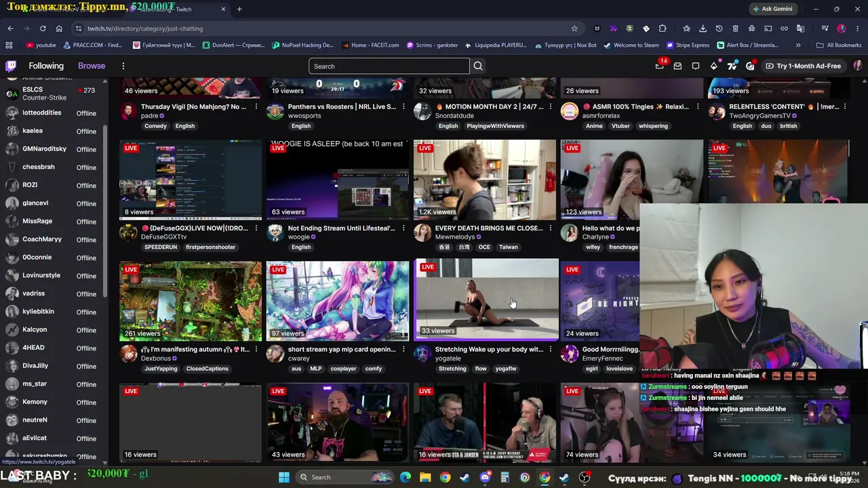The width and height of the screenshot is (868, 488).
Task: Open the Twitch inbox icon
Action: click(677, 66)
